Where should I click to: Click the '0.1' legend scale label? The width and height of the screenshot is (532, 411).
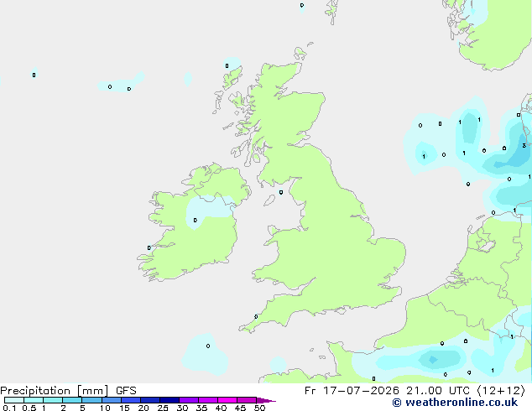click(9, 408)
